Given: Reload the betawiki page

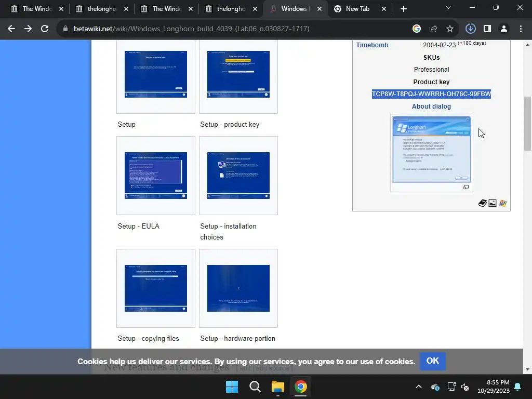Looking at the screenshot, I should (45, 29).
